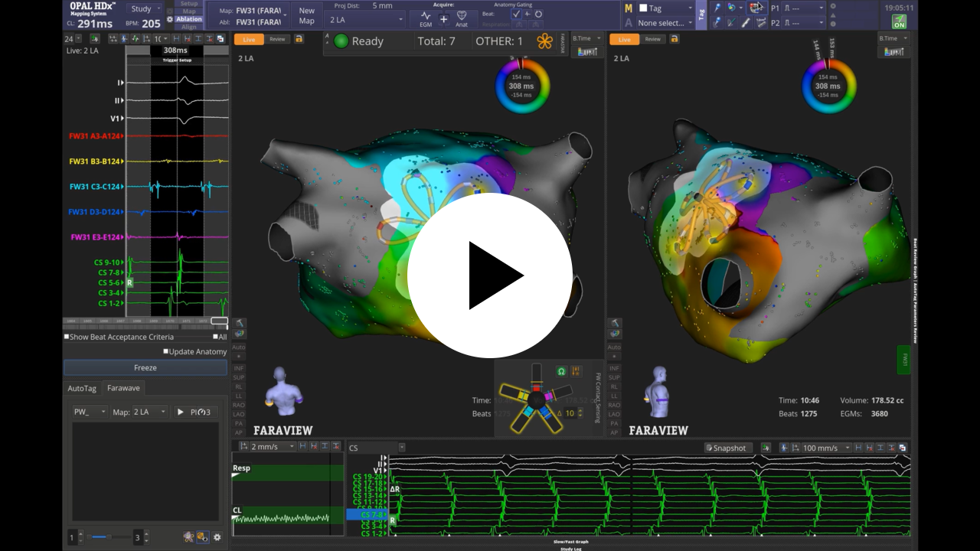Open the 2 LA dropdown in the top bar
Viewport: 980px width, 551px height.
pos(366,19)
